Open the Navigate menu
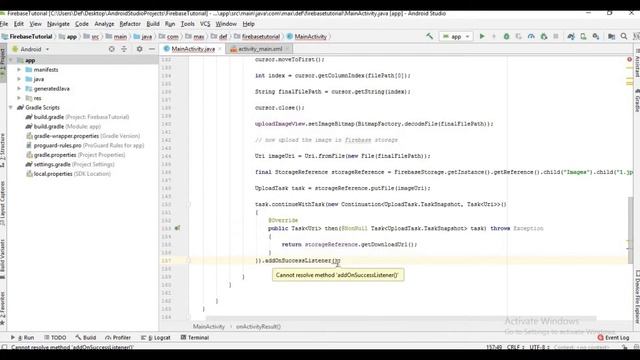This screenshot has width=640, height=360. (x=58, y=24)
